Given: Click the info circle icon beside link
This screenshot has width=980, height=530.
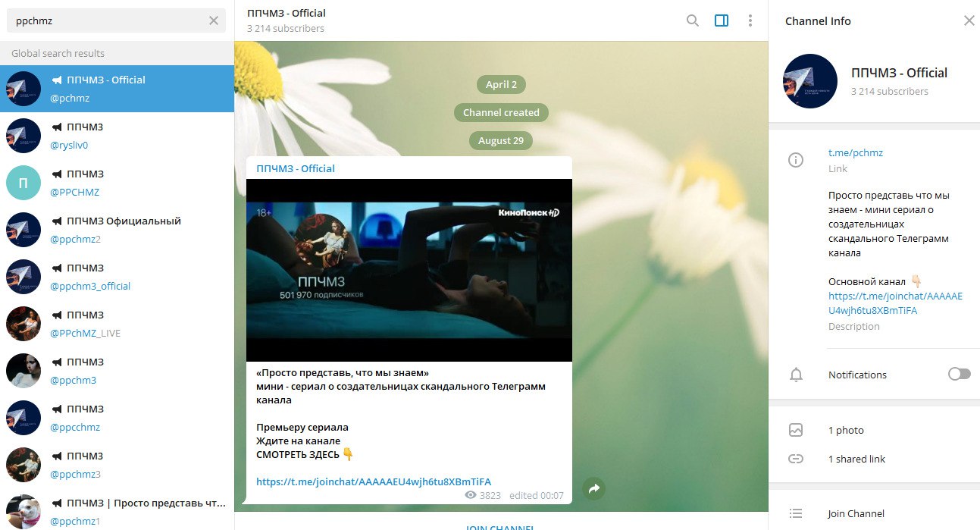Looking at the screenshot, I should pos(796,160).
